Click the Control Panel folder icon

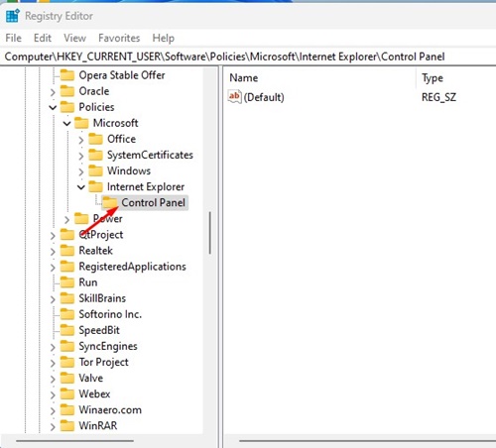(109, 202)
